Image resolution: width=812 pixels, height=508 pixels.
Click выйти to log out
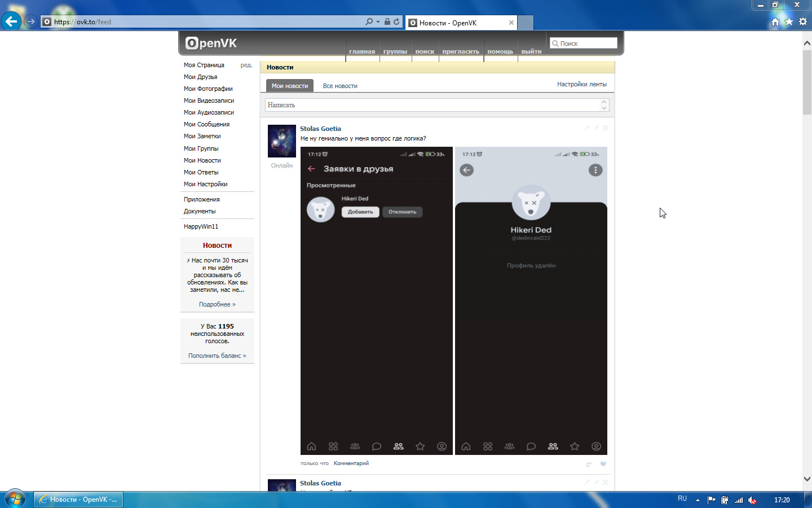click(531, 51)
